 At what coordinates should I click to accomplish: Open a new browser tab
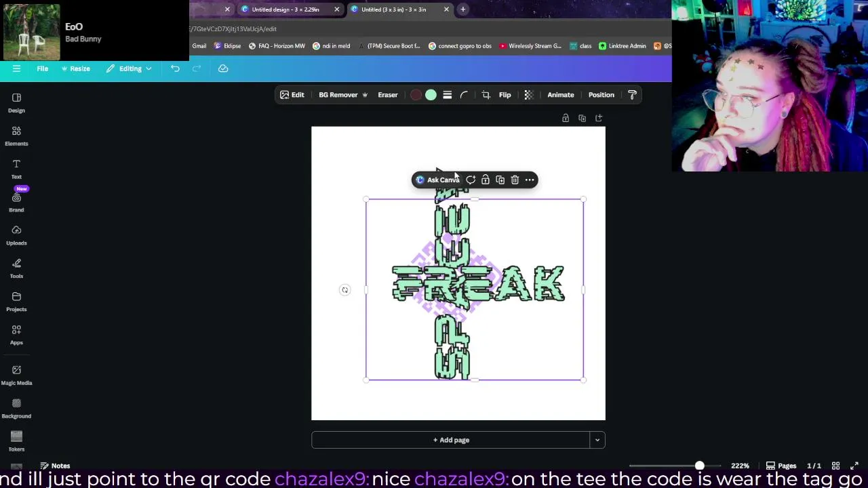click(x=463, y=9)
